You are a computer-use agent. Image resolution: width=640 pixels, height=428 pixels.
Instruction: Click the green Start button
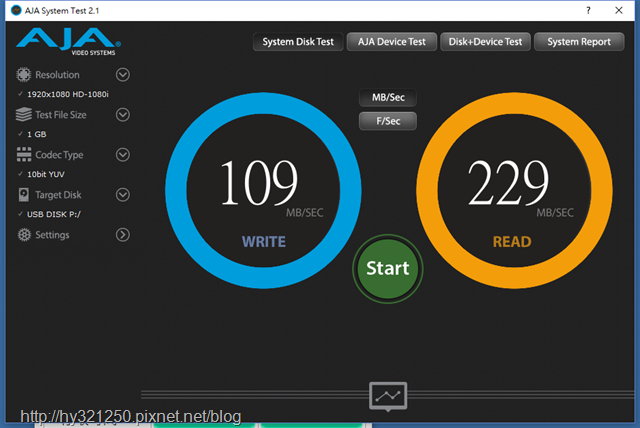(388, 268)
